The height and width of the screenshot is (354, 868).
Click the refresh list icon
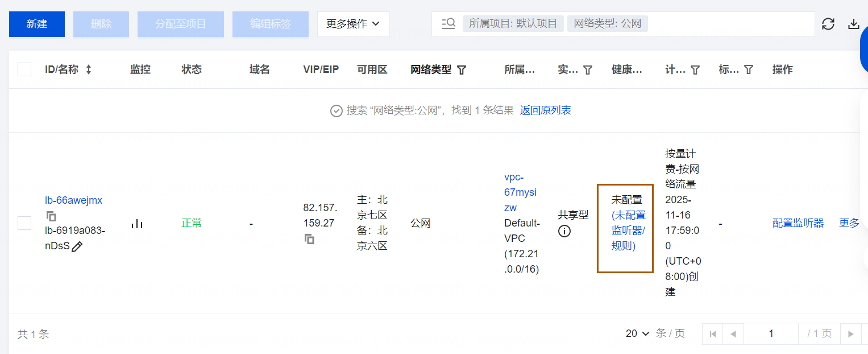click(x=828, y=24)
